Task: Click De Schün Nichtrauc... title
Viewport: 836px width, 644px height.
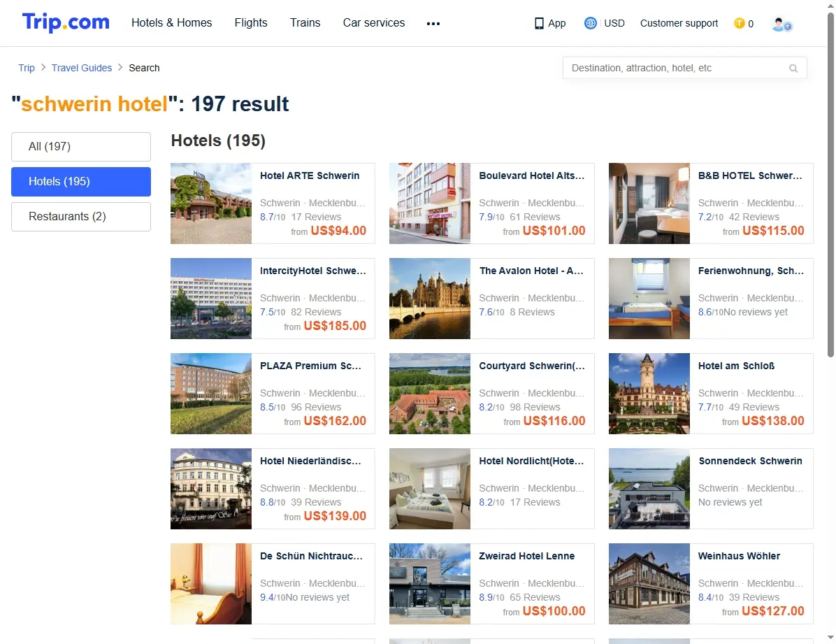Action: pyautogui.click(x=311, y=556)
